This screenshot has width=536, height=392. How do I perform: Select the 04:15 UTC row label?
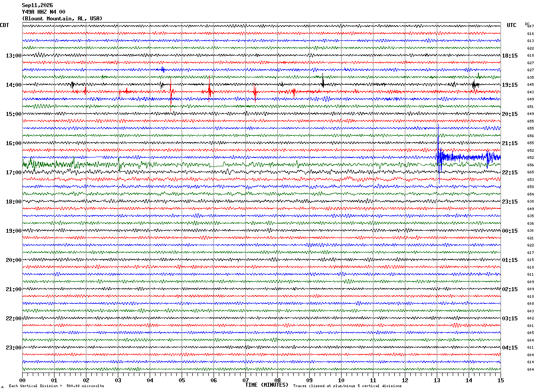(x=510, y=348)
